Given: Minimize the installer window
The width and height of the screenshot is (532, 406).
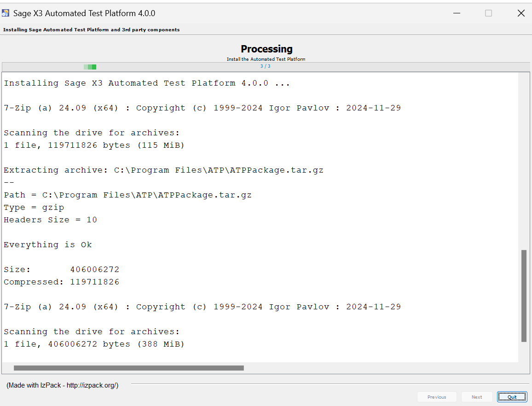Looking at the screenshot, I should [x=457, y=13].
